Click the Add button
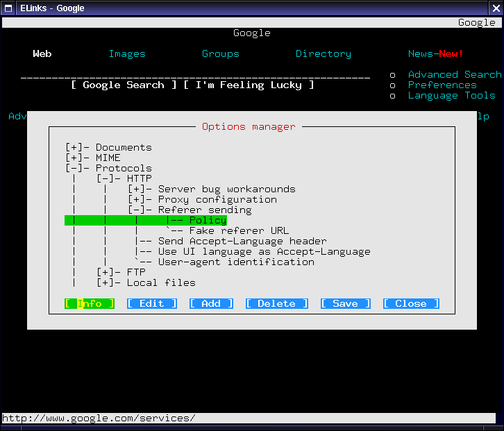This screenshot has width=504, height=431. tap(211, 304)
